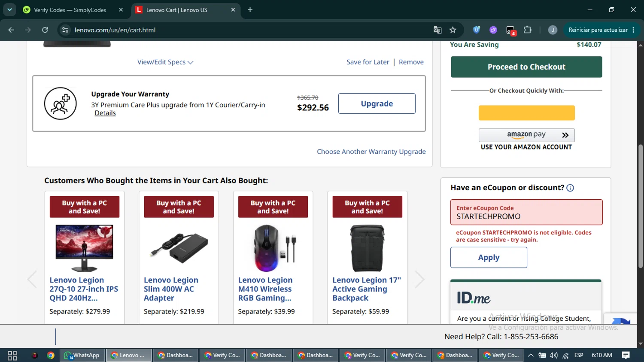Click the yellow quick checkout button
644x362 pixels.
point(527,113)
